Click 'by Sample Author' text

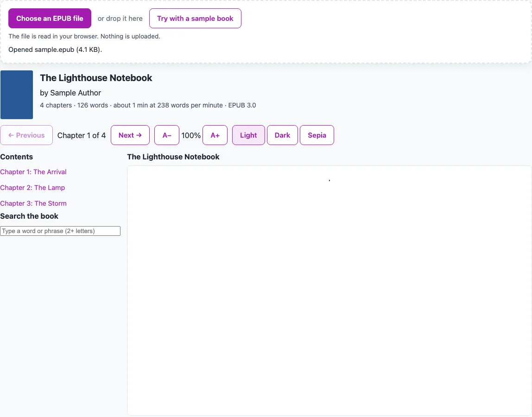[x=70, y=93]
